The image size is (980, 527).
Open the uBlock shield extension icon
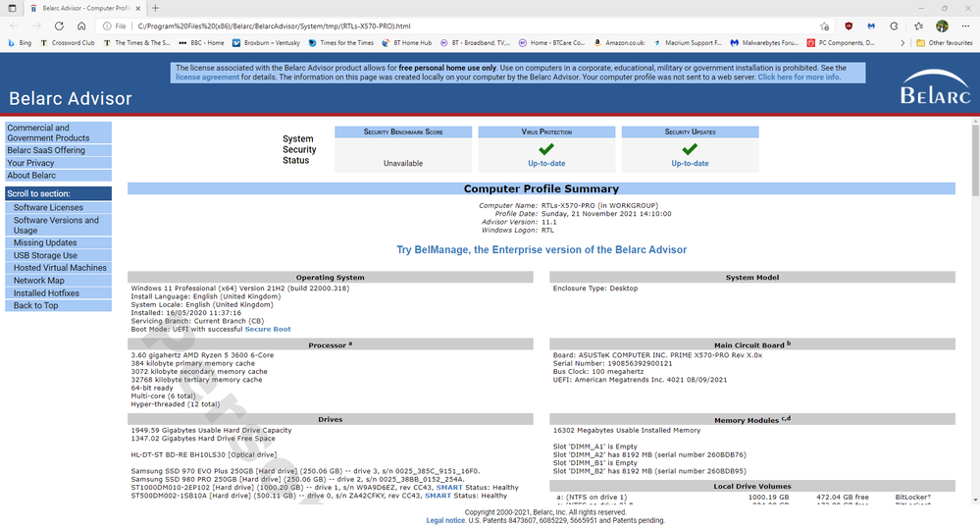(x=849, y=26)
